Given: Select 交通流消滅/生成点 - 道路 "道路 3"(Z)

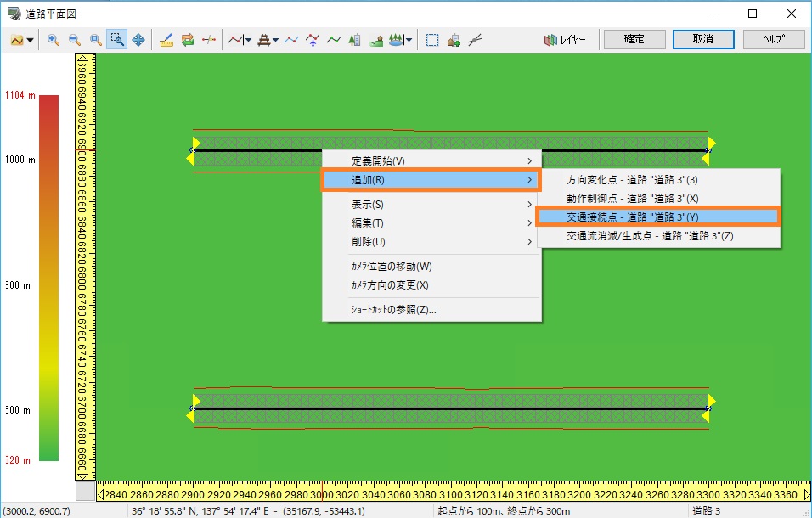Looking at the screenshot, I should tap(658, 236).
